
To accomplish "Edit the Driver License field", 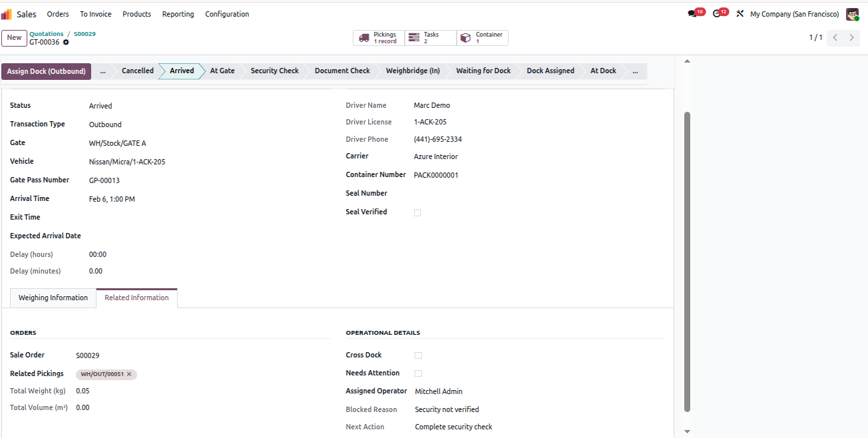I will pyautogui.click(x=539, y=122).
